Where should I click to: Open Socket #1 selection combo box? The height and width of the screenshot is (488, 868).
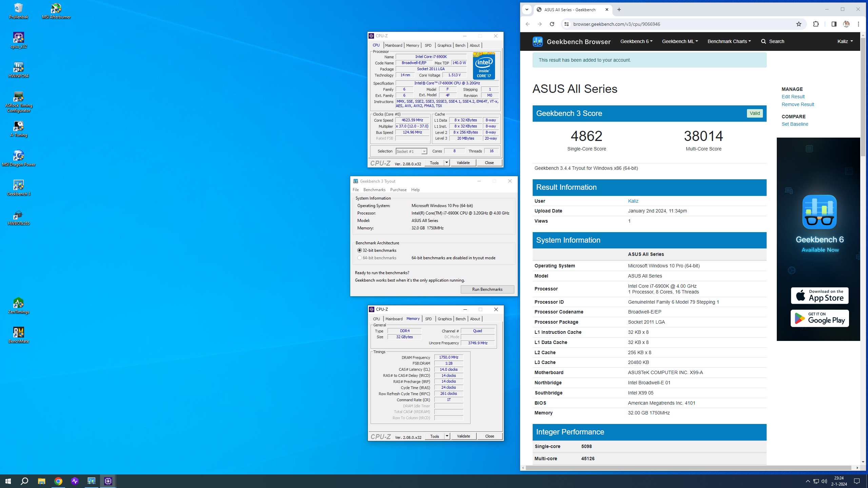click(x=411, y=151)
